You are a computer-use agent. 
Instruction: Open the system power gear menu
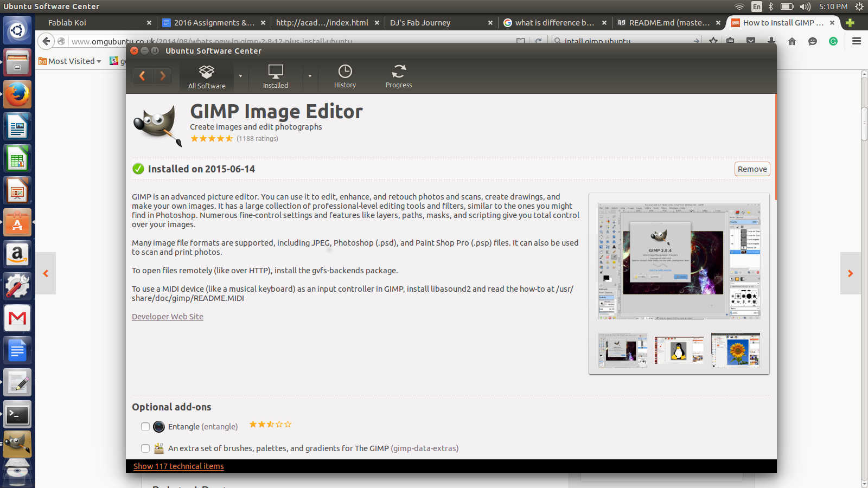[859, 7]
